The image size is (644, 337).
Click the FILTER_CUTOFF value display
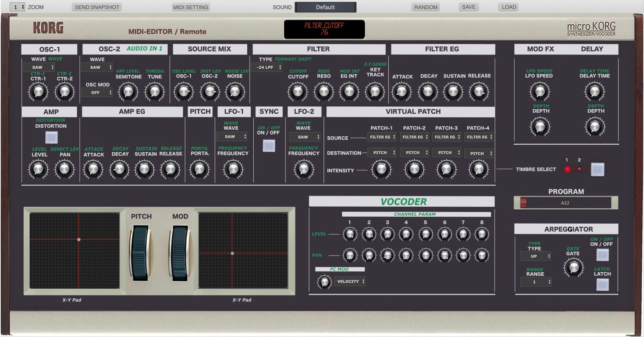[325, 29]
